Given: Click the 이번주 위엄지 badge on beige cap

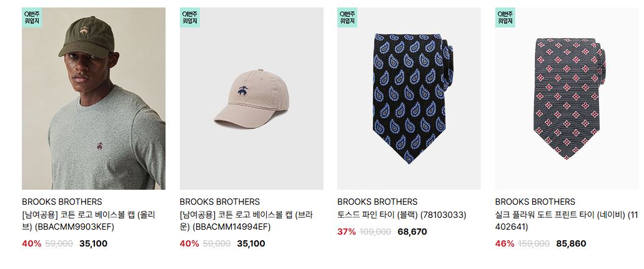Looking at the screenshot, I should pyautogui.click(x=190, y=17).
